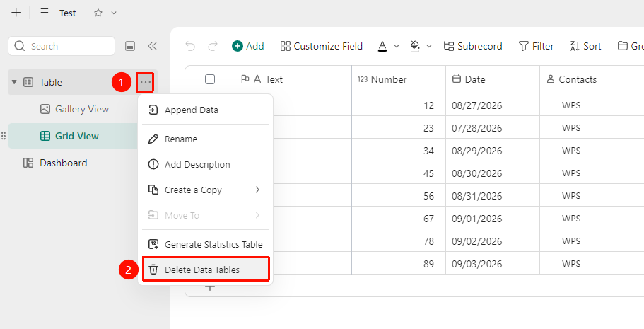Click the Contacts column header
Viewport: 644px width, 329px height.
coord(592,79)
